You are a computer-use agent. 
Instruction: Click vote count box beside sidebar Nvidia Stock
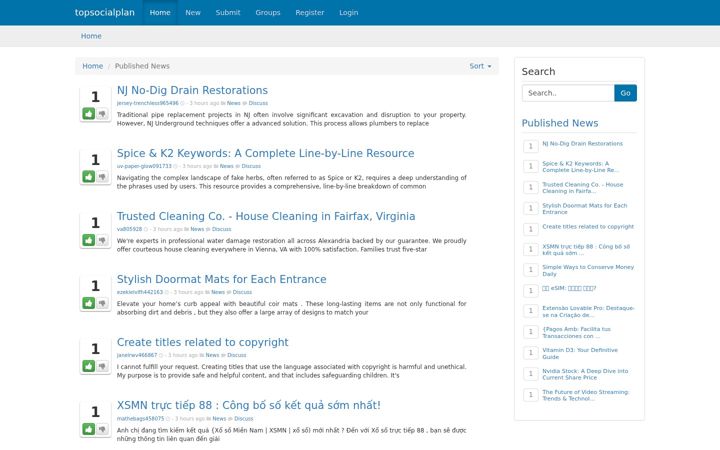(x=530, y=373)
